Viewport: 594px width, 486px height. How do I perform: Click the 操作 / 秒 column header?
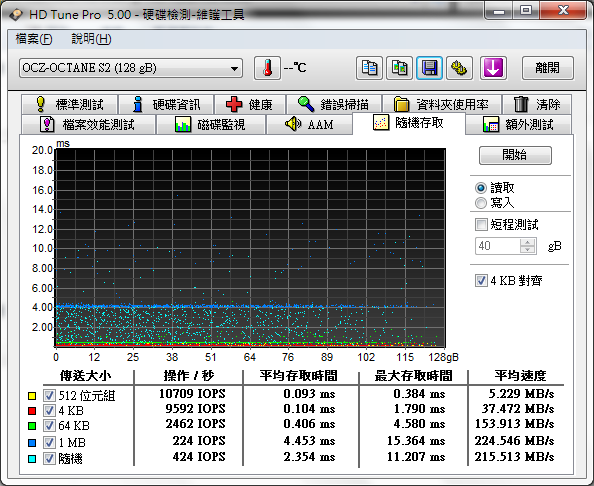click(x=189, y=376)
